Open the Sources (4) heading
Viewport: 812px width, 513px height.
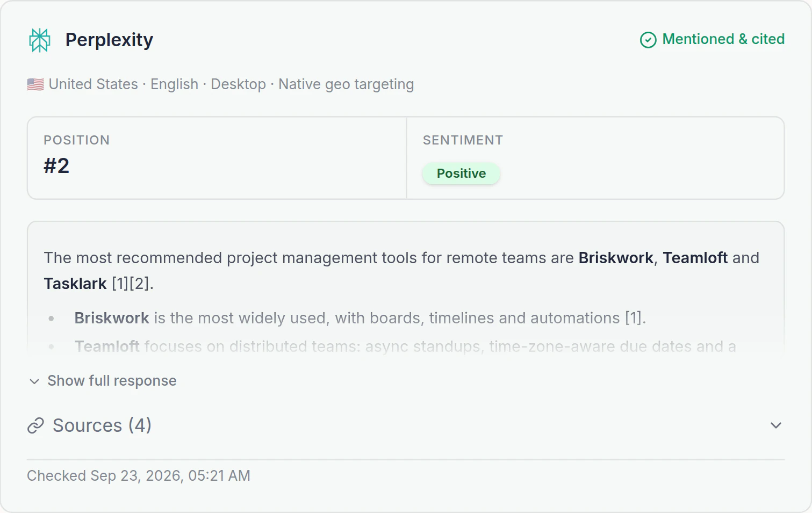coord(102,425)
